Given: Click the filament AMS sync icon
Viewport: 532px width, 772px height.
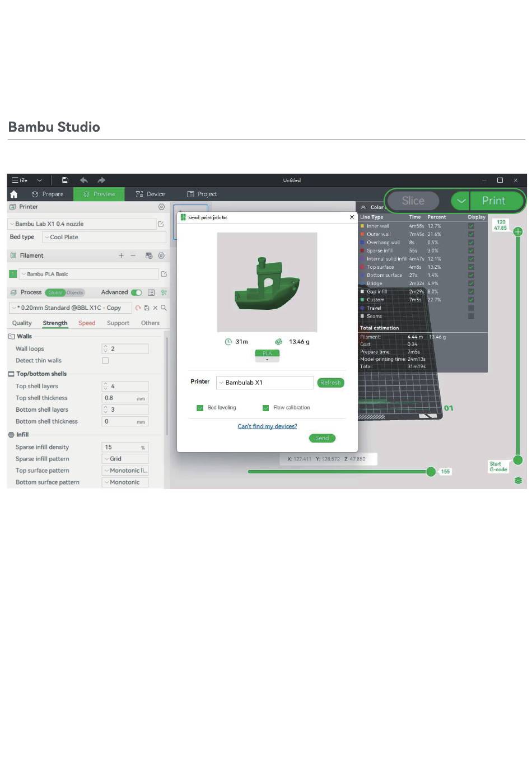Looking at the screenshot, I should [x=149, y=255].
